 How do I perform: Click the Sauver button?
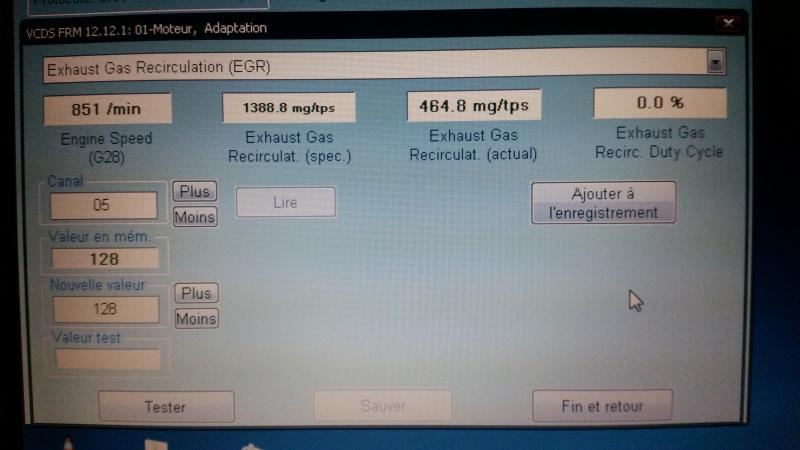coord(383,406)
